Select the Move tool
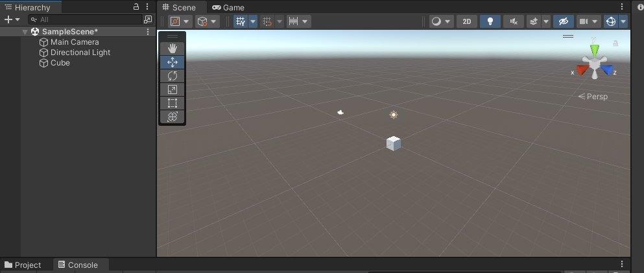644x273 pixels. pos(172,62)
